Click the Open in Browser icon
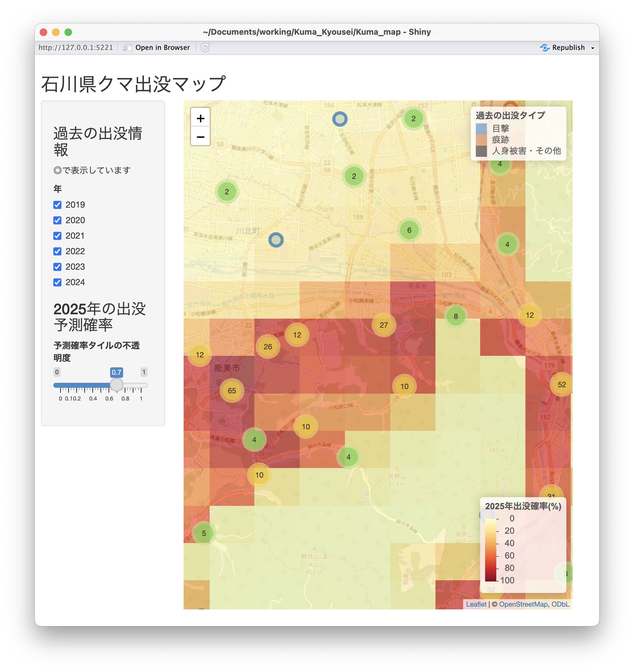The image size is (634, 672). coord(127,47)
